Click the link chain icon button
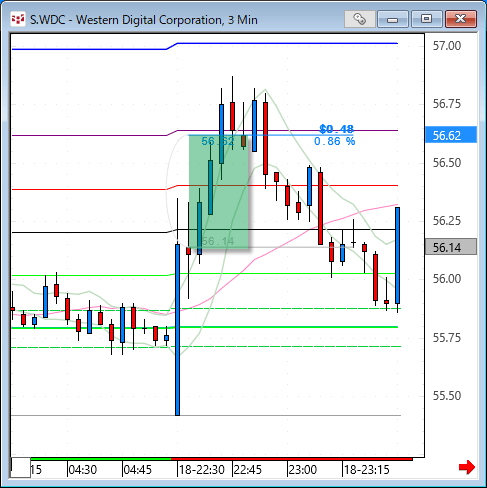The image size is (487, 488). pyautogui.click(x=360, y=19)
